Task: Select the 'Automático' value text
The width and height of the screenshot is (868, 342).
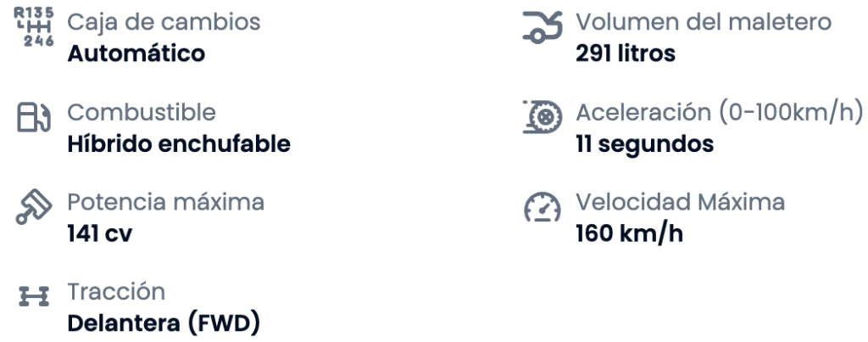Action: point(136,54)
